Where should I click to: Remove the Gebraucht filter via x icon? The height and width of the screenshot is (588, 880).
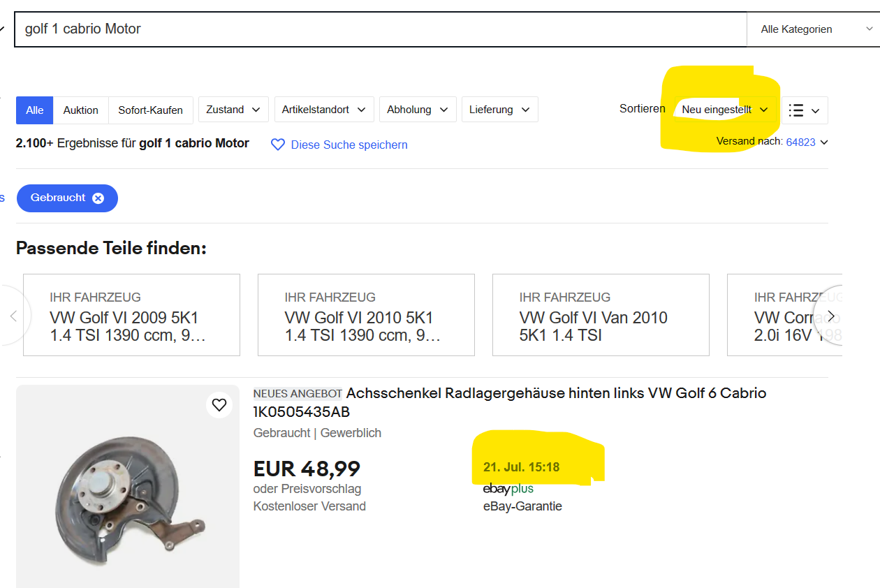pos(98,198)
